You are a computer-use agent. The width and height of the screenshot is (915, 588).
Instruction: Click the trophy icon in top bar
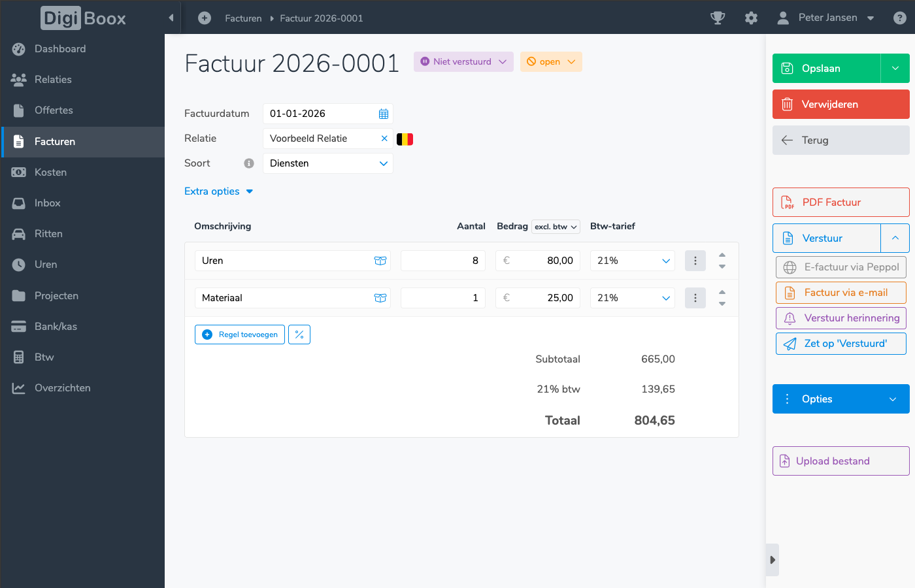(718, 18)
